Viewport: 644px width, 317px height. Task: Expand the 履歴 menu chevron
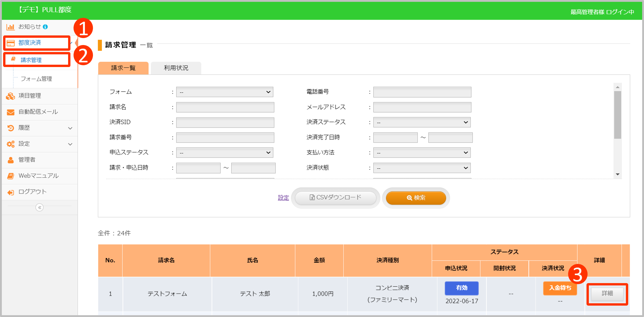pos(70,128)
